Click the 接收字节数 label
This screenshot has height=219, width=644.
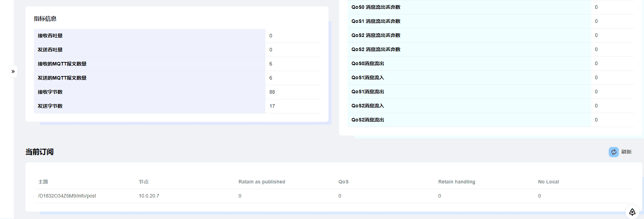[x=50, y=92]
